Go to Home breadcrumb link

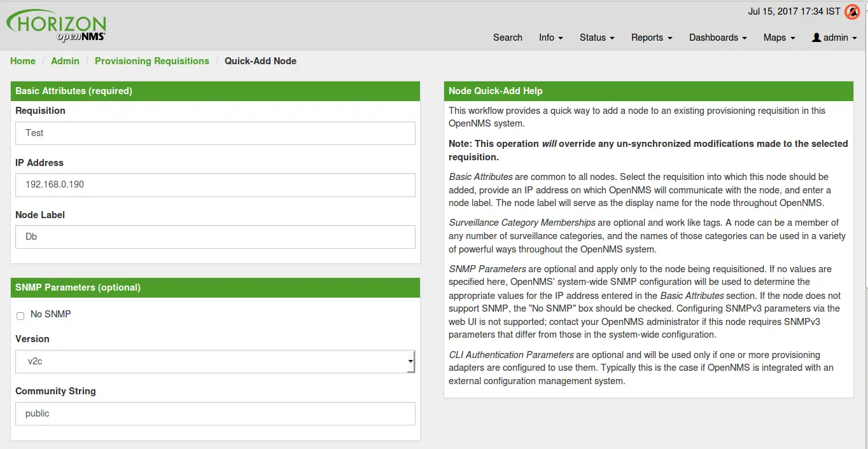[23, 61]
